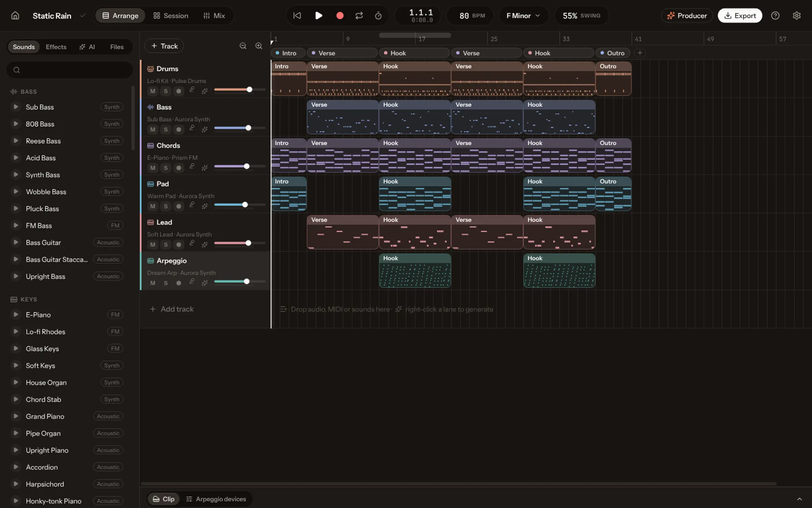Click the + Track button
This screenshot has height=508, width=812.
tap(164, 46)
